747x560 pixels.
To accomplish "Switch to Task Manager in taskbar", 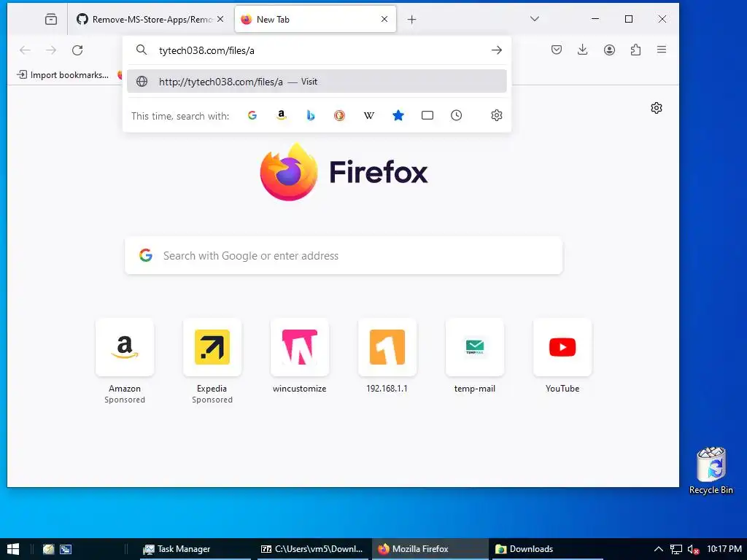I will pos(196,549).
